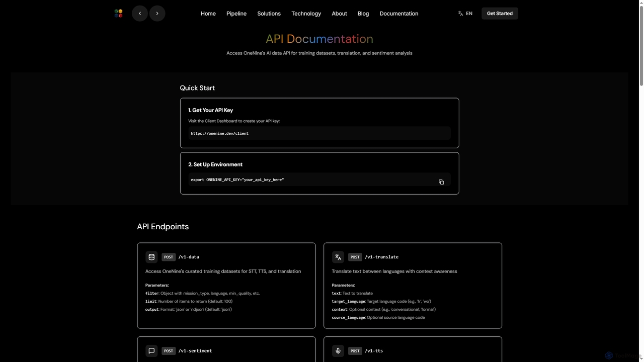Click the 'Visit the Client Dashboard' instruction text

234,121
